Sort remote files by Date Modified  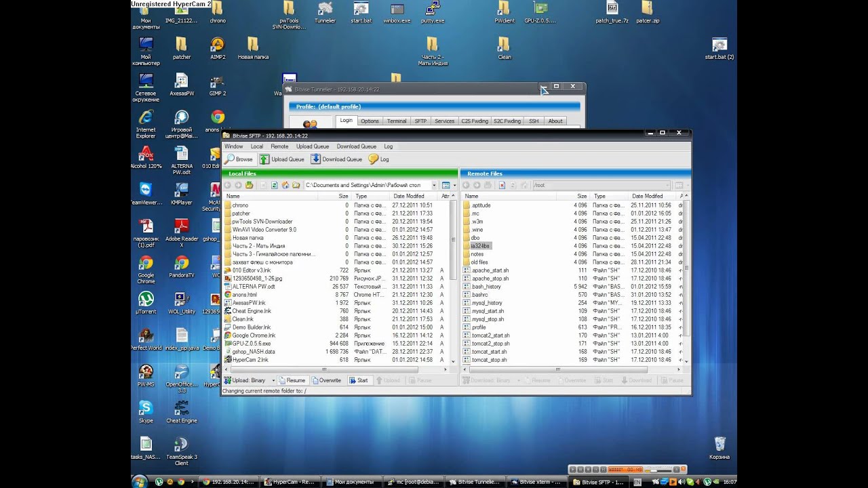(x=652, y=196)
